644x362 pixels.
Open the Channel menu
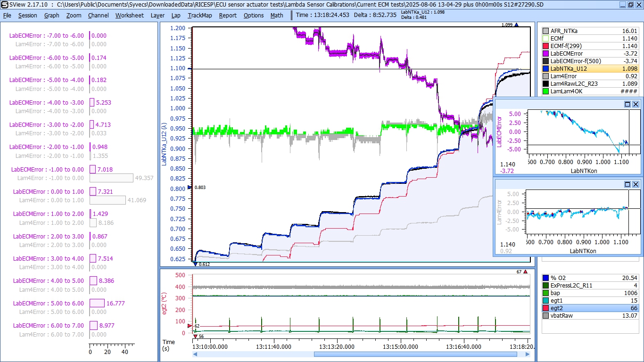click(98, 15)
